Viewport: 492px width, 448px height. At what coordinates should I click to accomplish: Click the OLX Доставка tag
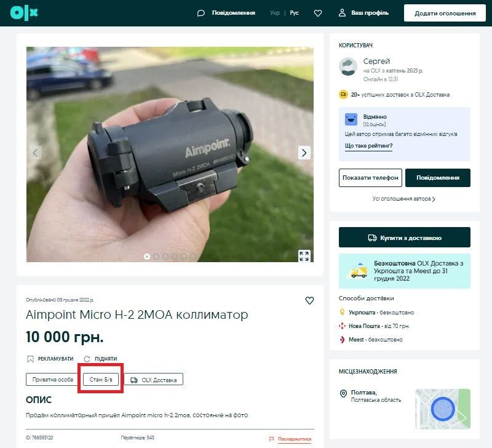(x=153, y=380)
